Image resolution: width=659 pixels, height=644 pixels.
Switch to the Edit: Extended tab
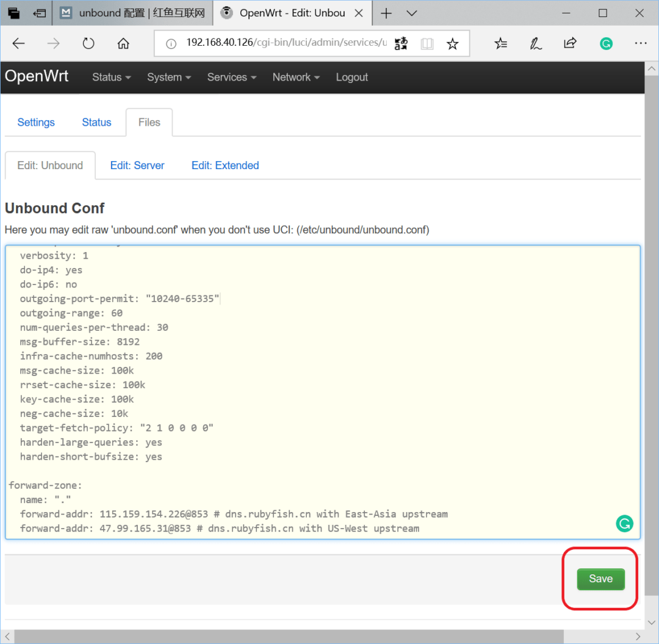click(225, 165)
